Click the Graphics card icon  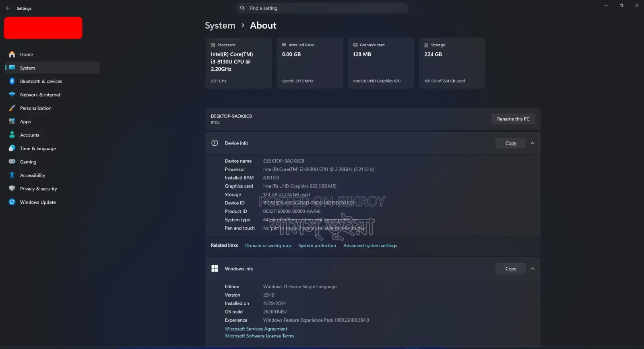[355, 45]
